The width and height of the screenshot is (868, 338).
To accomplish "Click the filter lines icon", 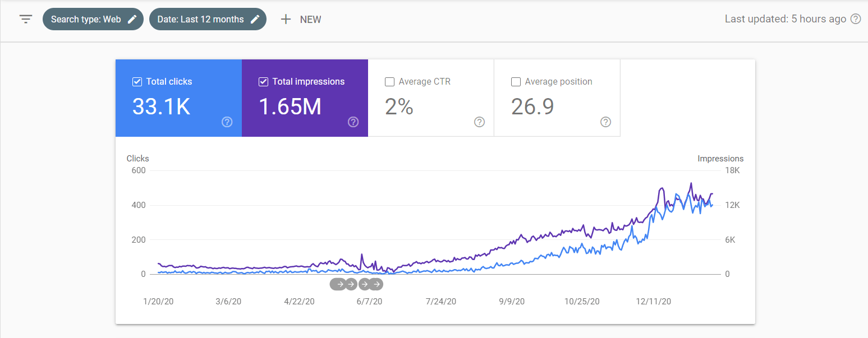I will tap(26, 19).
